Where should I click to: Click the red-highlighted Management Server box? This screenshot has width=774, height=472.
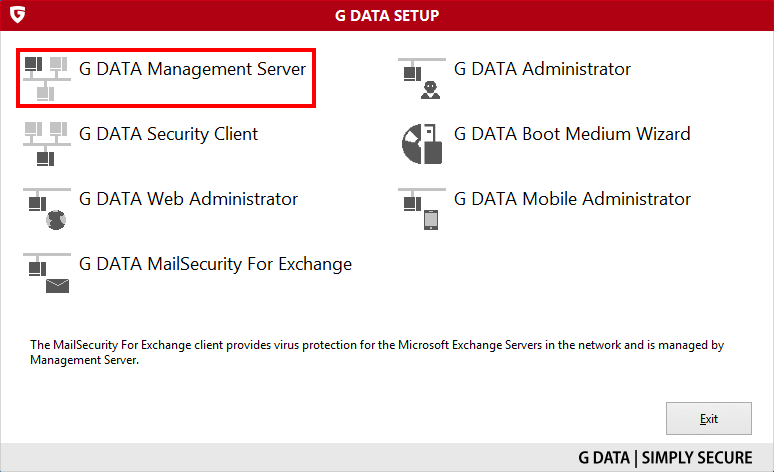[166, 78]
